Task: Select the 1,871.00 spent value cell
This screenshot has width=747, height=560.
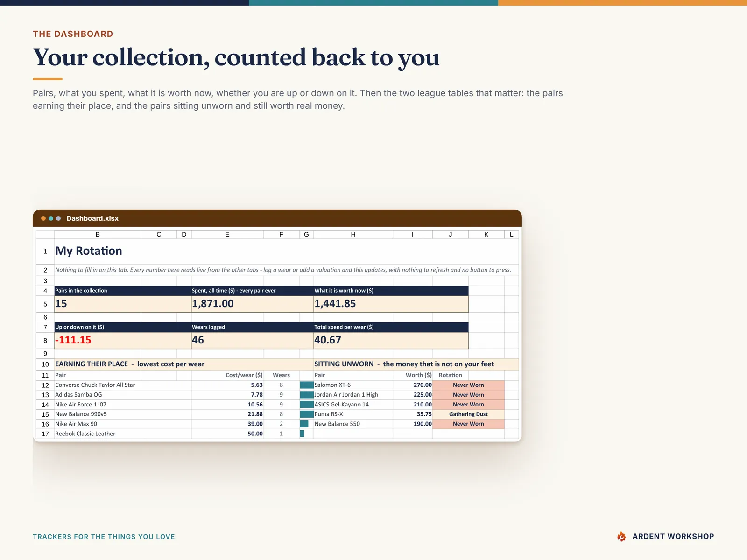Action: (x=253, y=304)
